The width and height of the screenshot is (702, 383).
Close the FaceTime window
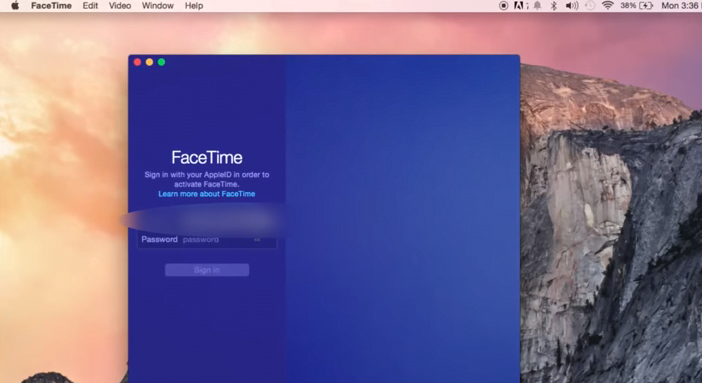pos(137,62)
